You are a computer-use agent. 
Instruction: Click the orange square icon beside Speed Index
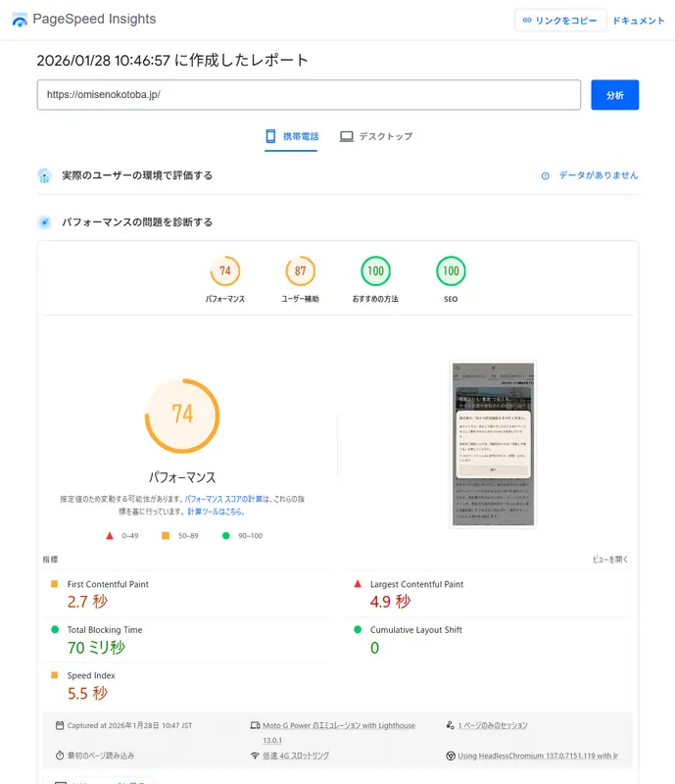click(55, 675)
